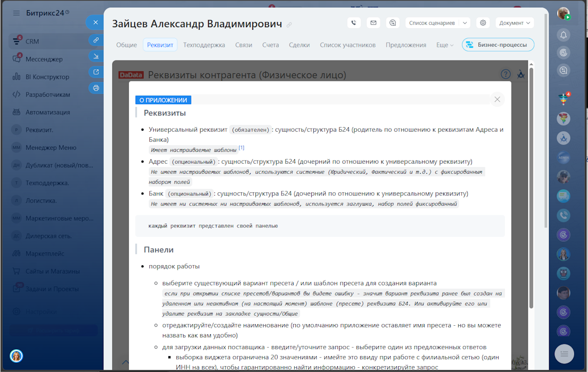Screen dimensions: 588x372
Task: Switch to the Общие tab
Action: click(x=126, y=45)
